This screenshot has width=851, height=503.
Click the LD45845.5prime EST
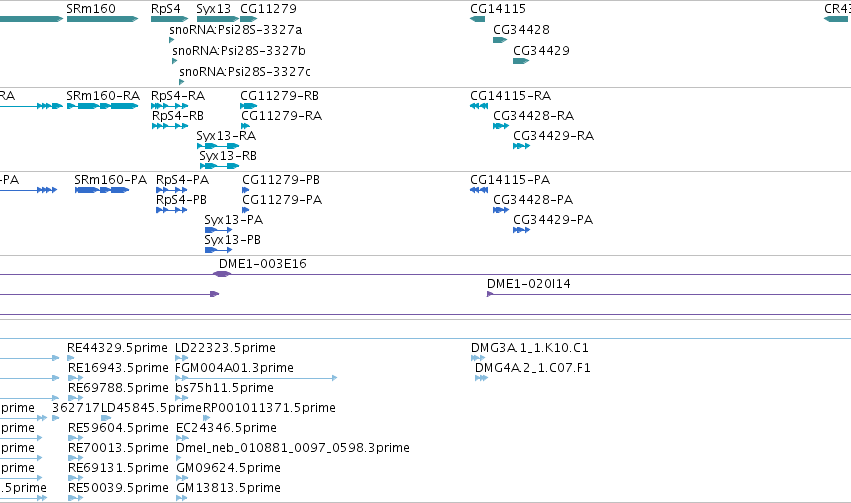click(106, 418)
